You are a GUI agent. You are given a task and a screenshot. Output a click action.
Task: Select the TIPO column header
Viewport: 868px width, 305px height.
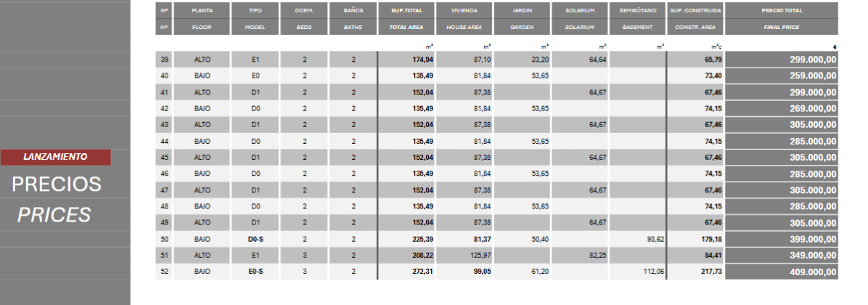click(255, 11)
